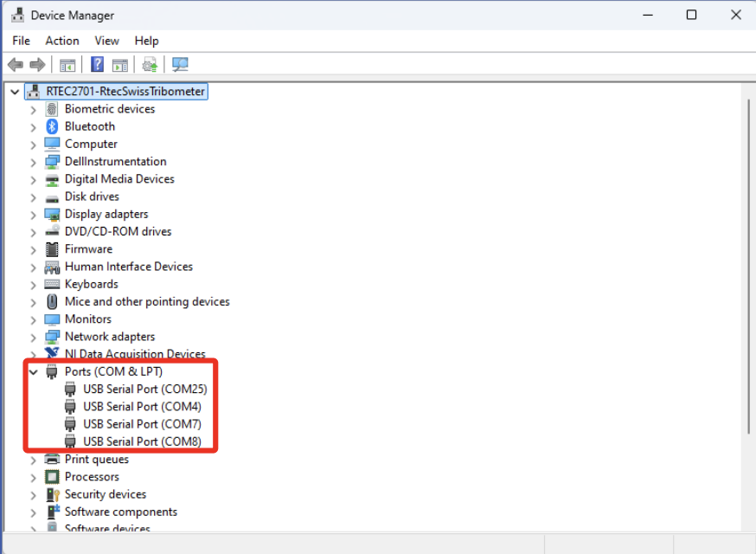
Task: Select the Security devices label
Action: click(x=106, y=494)
